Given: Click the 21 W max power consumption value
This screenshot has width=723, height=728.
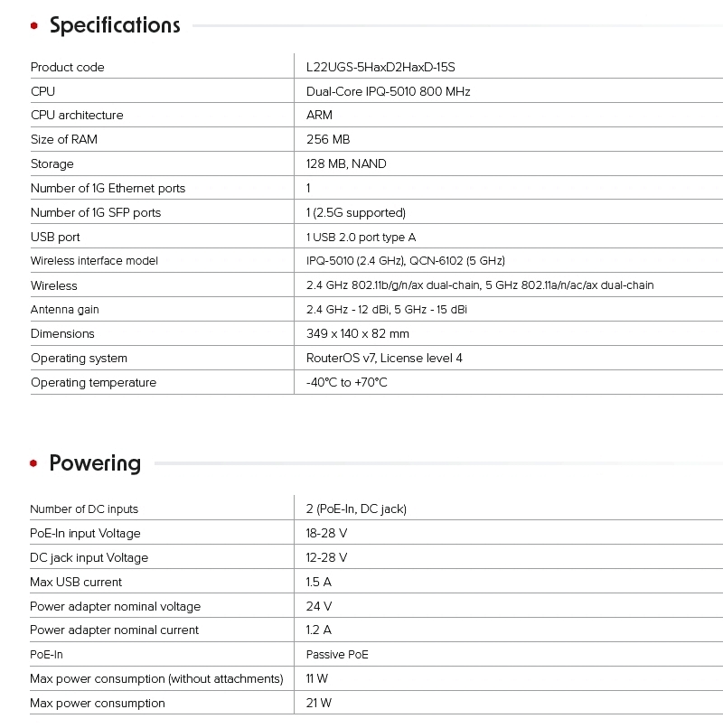Looking at the screenshot, I should (319, 704).
